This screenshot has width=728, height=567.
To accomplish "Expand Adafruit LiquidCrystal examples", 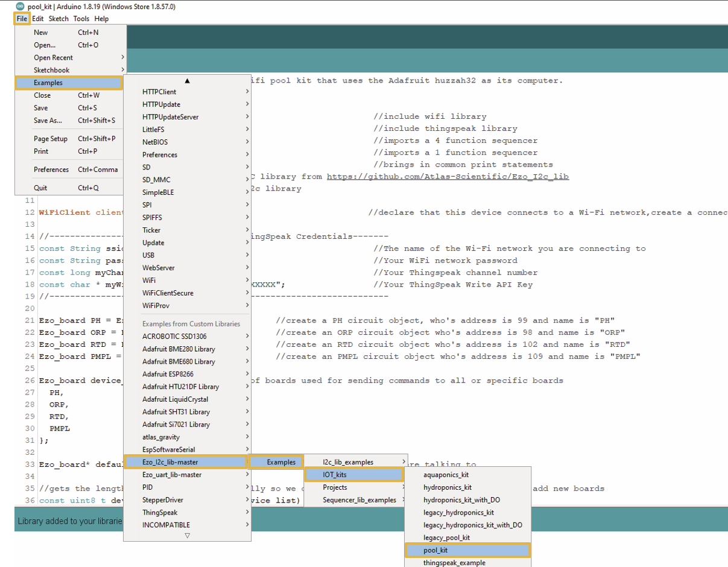I will [x=187, y=399].
